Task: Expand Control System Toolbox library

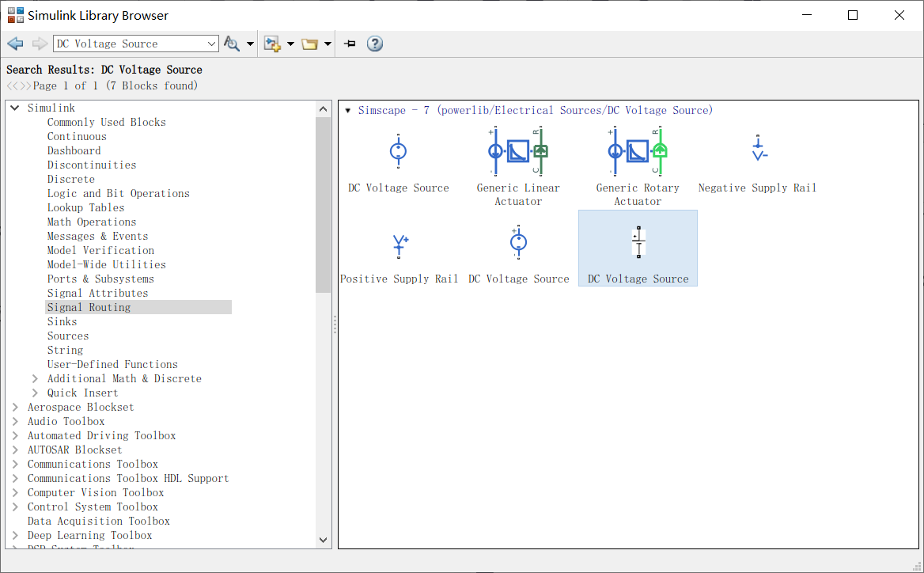Action: tap(15, 507)
